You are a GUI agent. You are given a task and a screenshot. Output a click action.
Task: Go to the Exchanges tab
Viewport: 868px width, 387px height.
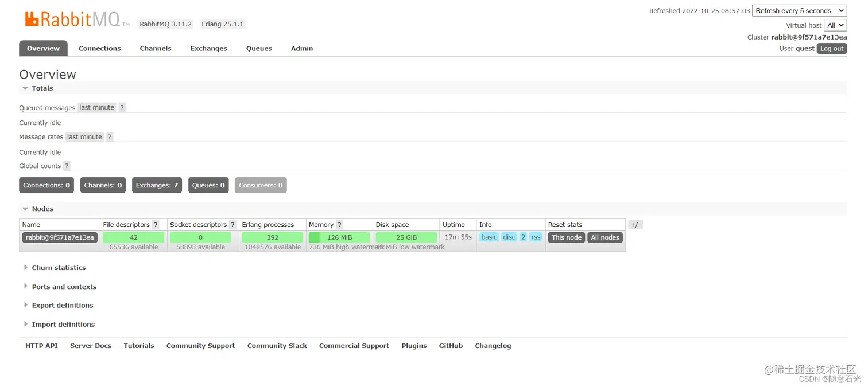[209, 49]
